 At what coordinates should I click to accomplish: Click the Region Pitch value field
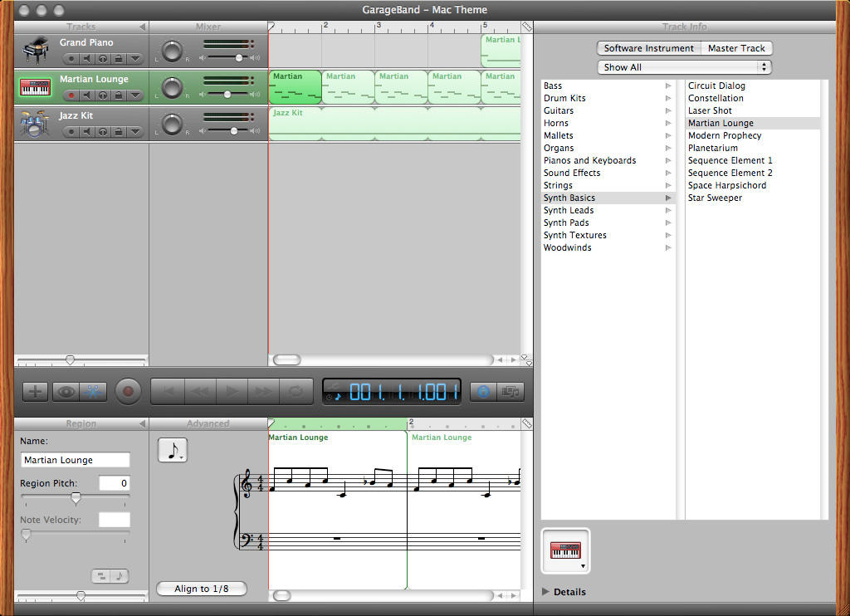[115, 483]
